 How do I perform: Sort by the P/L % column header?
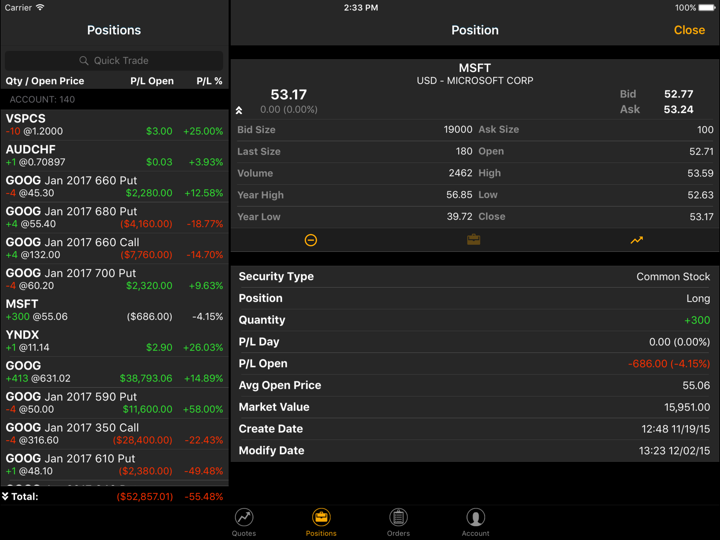[x=209, y=81]
